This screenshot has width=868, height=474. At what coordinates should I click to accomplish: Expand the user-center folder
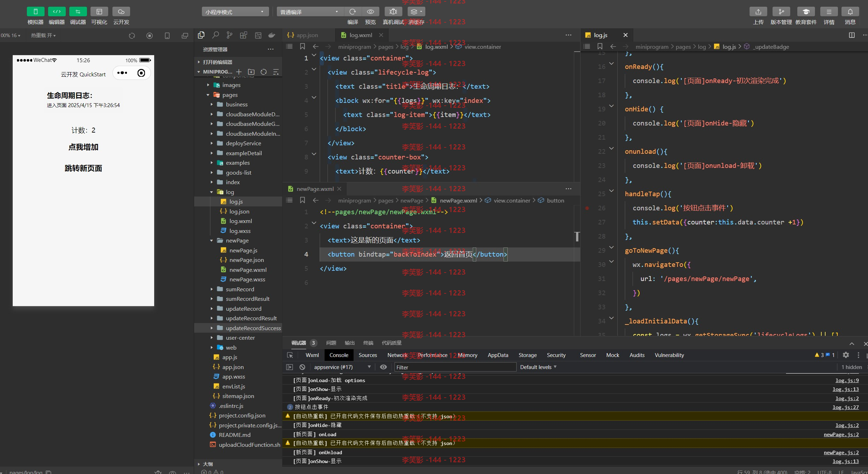211,338
